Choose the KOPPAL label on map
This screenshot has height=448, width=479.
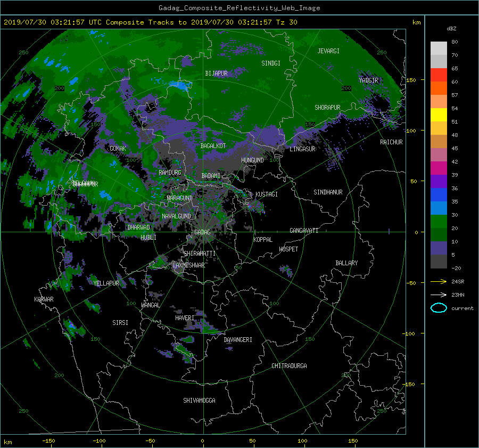click(263, 239)
